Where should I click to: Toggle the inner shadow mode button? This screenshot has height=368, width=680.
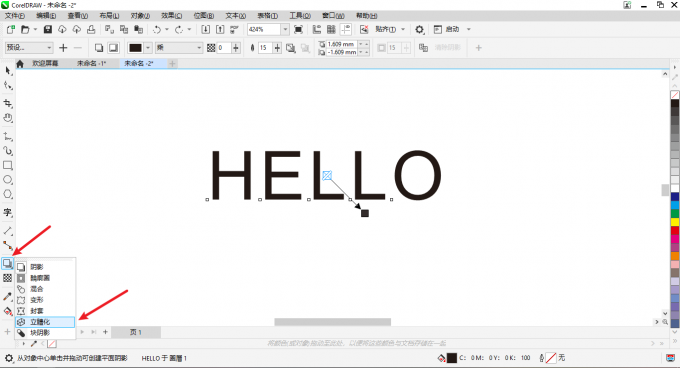pyautogui.click(x=113, y=48)
